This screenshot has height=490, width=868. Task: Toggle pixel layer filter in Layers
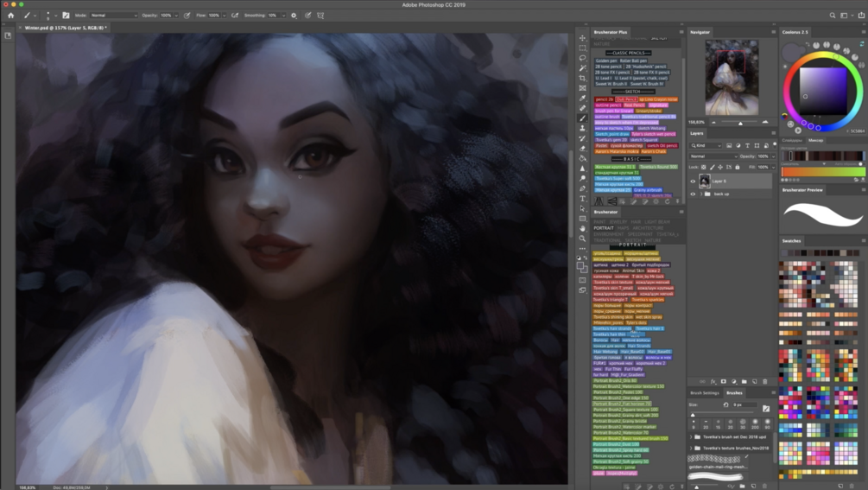point(729,145)
